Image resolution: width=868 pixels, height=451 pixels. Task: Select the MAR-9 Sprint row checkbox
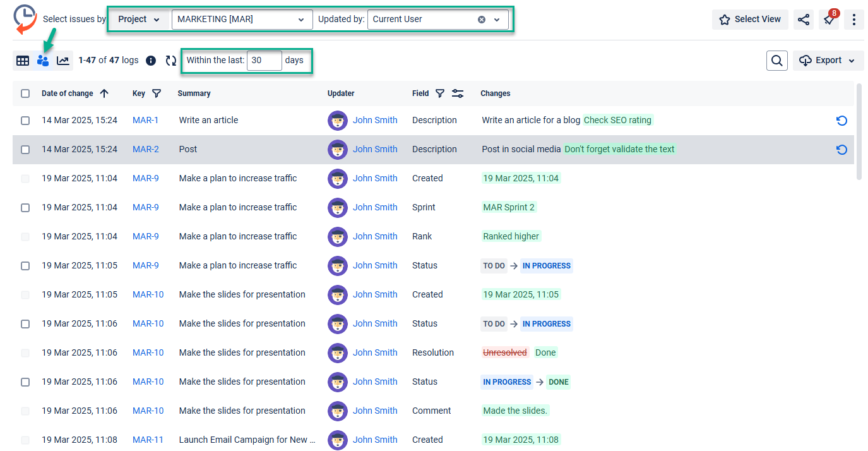click(25, 208)
